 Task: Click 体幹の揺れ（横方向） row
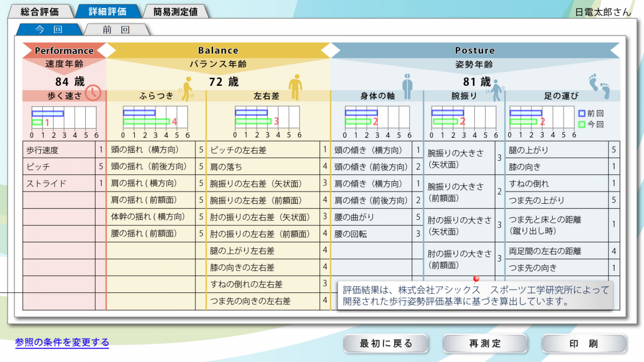pos(156,217)
